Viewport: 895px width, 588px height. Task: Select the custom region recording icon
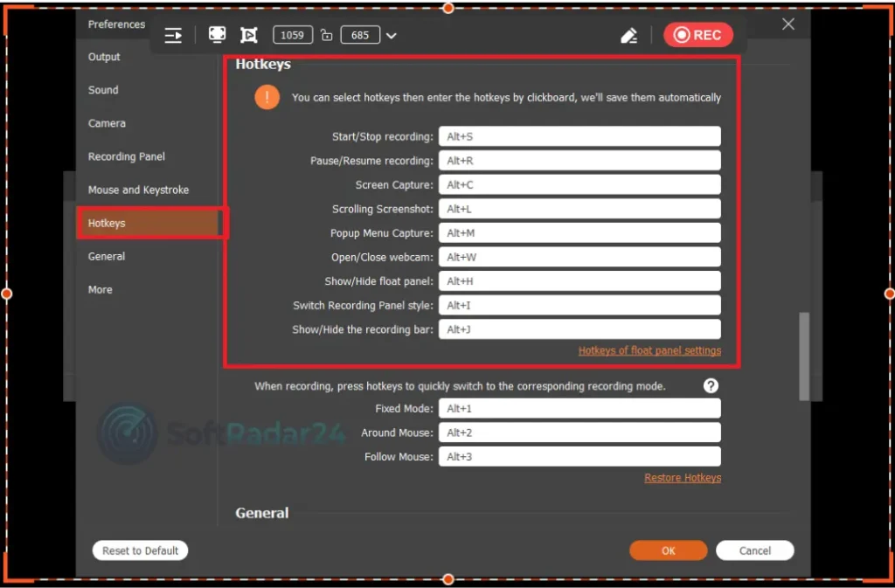tap(249, 35)
